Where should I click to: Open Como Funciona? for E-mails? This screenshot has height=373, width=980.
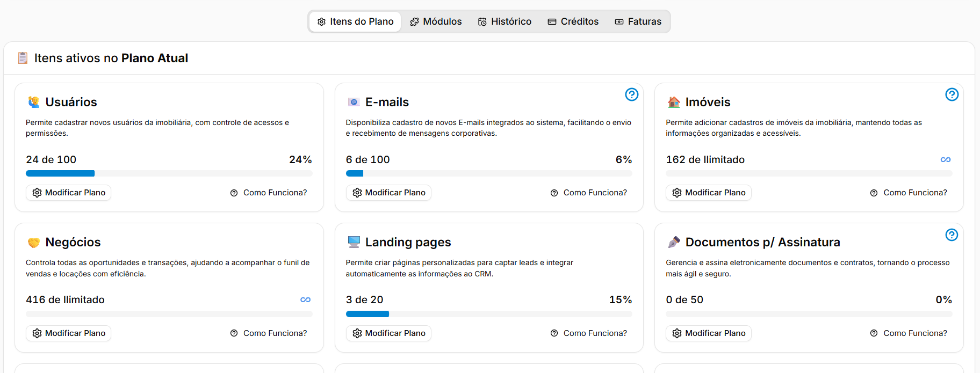(x=589, y=193)
